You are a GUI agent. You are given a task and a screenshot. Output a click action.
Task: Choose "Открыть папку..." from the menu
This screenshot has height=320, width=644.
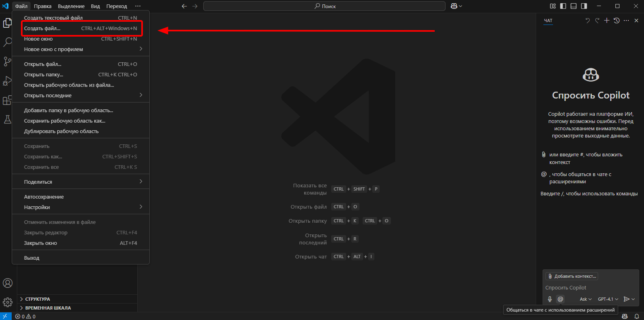tap(43, 75)
